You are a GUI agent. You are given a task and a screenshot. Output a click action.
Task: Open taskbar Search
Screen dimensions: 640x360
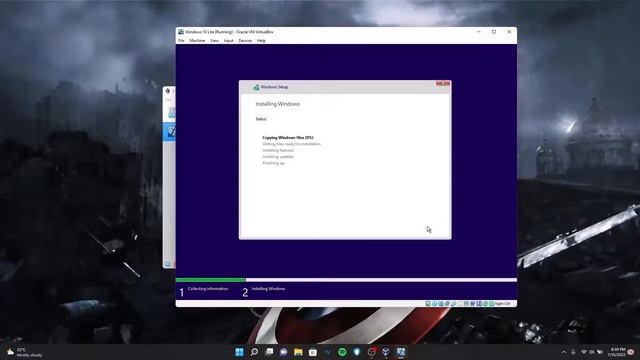(x=254, y=352)
